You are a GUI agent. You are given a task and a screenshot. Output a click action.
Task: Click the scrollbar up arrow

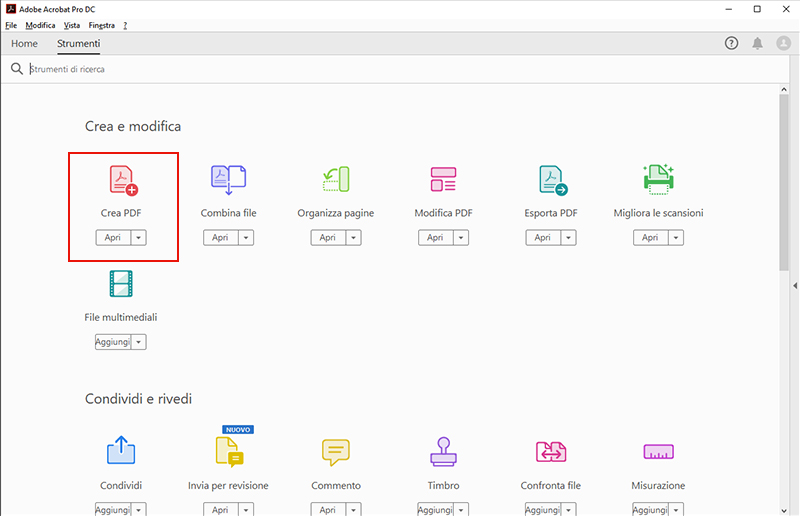[784, 89]
